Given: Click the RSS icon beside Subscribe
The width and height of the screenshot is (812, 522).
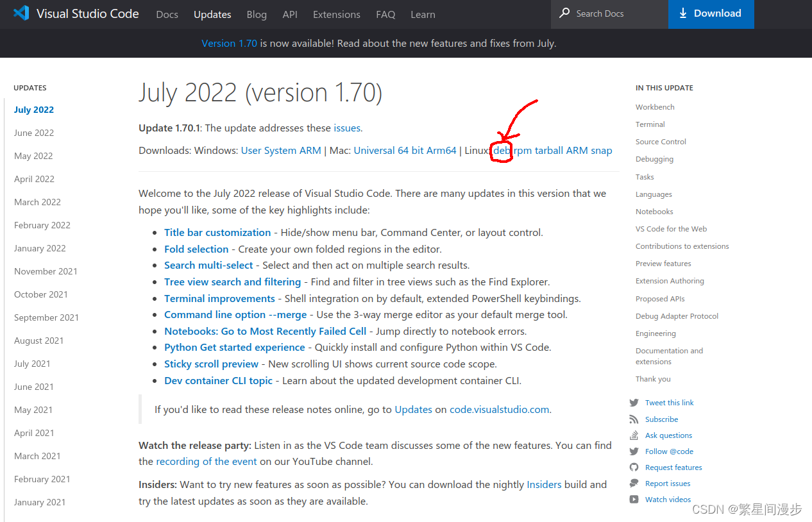Looking at the screenshot, I should (x=634, y=419).
